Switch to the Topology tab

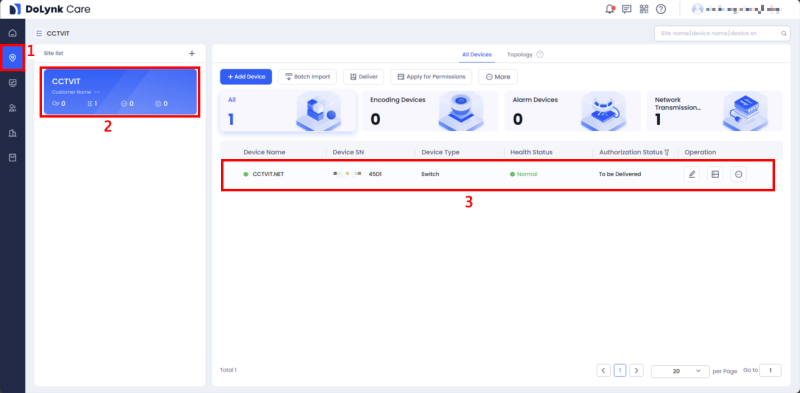(520, 55)
